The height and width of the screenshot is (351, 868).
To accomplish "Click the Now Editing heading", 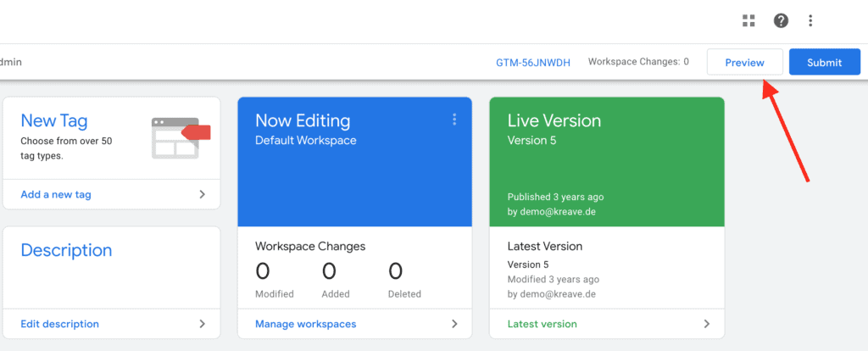I will click(303, 120).
